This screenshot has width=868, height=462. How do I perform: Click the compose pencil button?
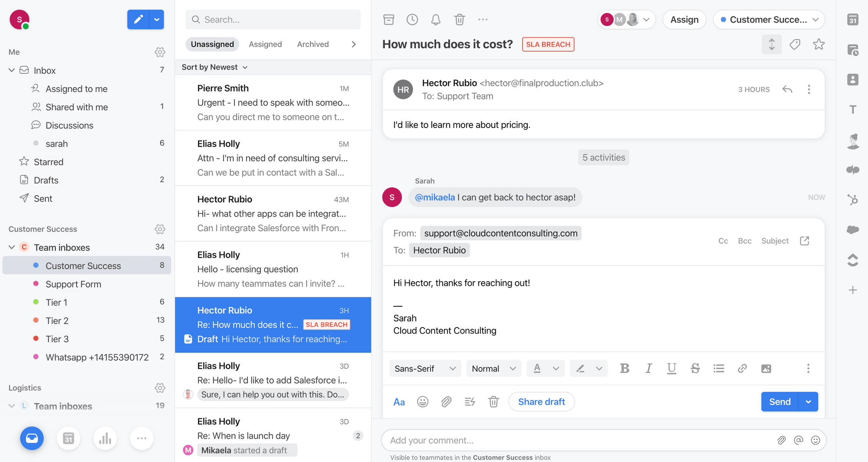[x=138, y=20]
